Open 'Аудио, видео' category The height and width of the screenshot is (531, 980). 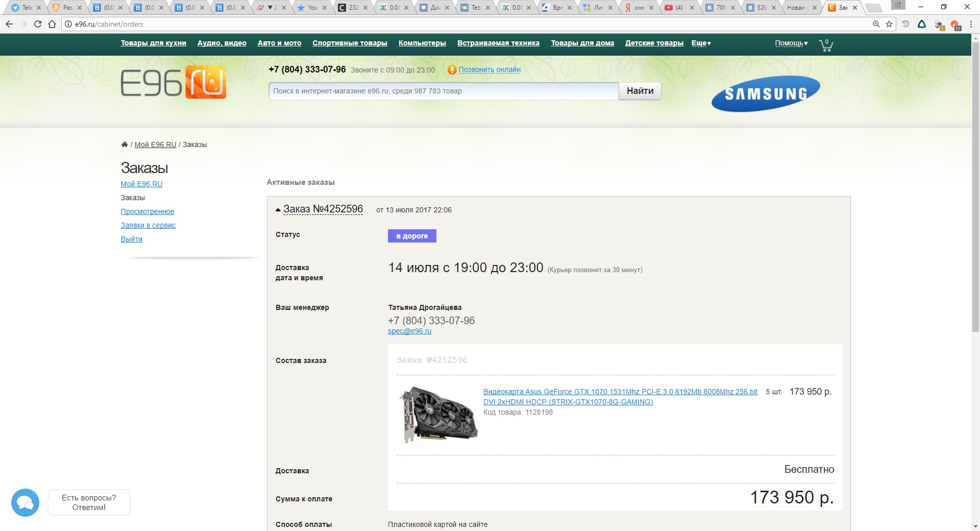222,43
